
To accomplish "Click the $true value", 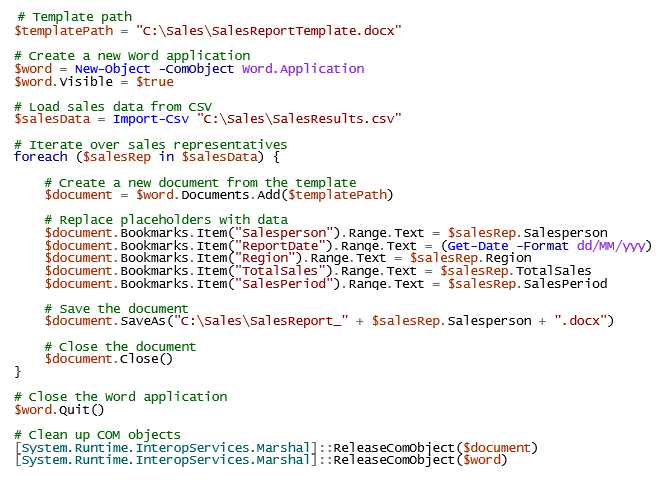I will click(x=155, y=82).
